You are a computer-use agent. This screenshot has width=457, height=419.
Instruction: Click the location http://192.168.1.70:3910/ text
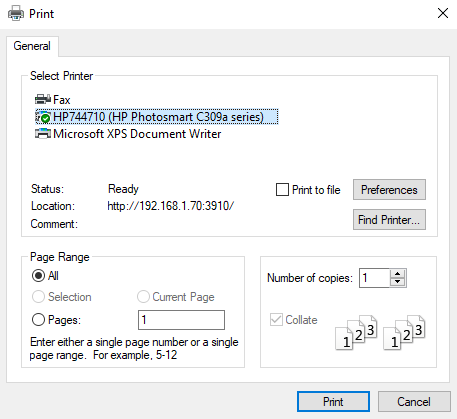pos(171,206)
